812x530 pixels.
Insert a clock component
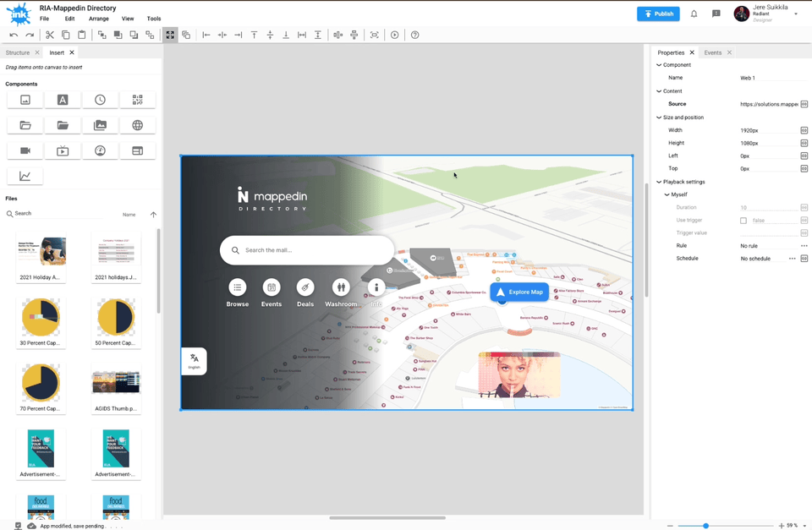(x=100, y=100)
